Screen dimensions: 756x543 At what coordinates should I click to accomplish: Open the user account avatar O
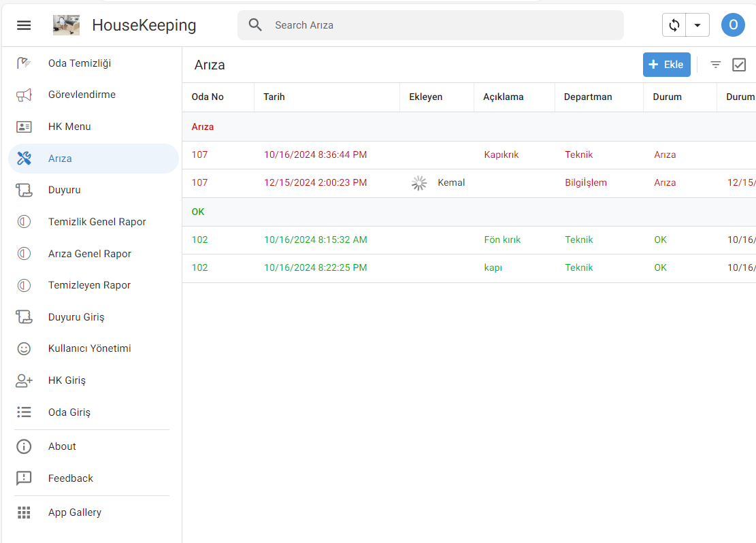[x=733, y=25]
